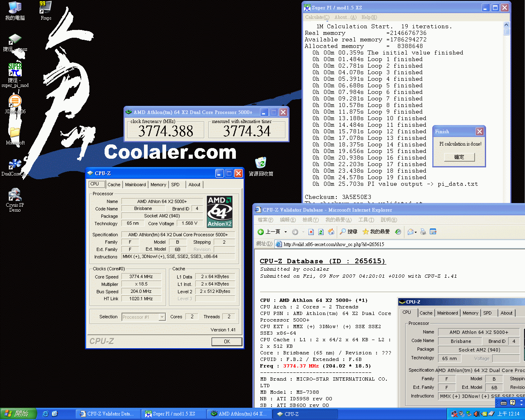Open the IE Mail button dropdown arrow
Screen dimensions: 525x420
415,232
